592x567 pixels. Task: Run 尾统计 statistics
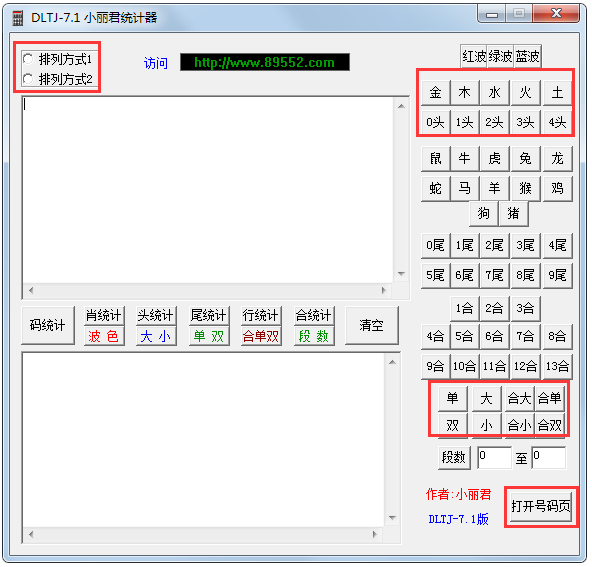(x=209, y=315)
